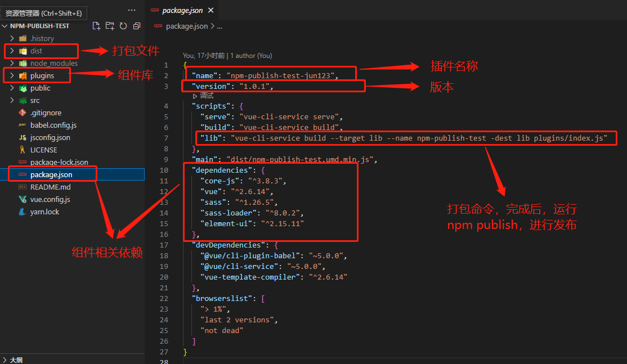Viewport: 627px width, 364px height.
Task: Click the yarn icon beside yarn.lock
Action: pos(23,212)
